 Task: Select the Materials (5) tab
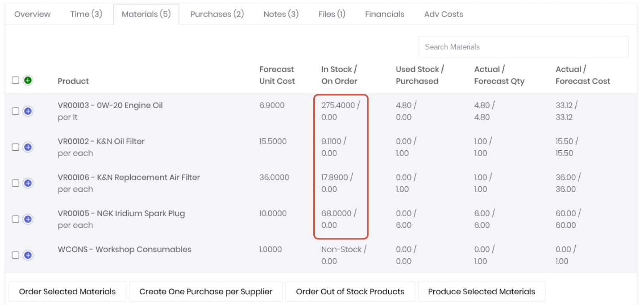click(146, 14)
